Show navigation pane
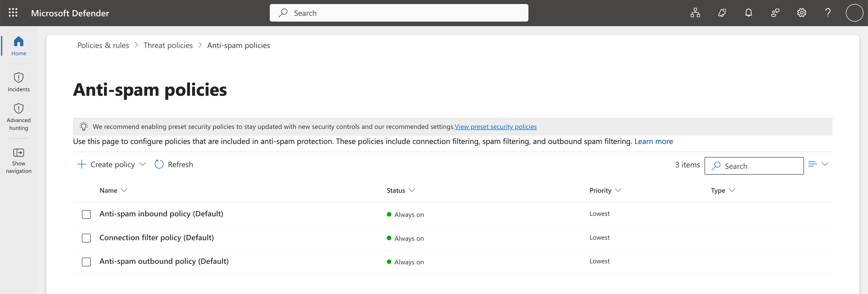868x294 pixels. (x=19, y=161)
